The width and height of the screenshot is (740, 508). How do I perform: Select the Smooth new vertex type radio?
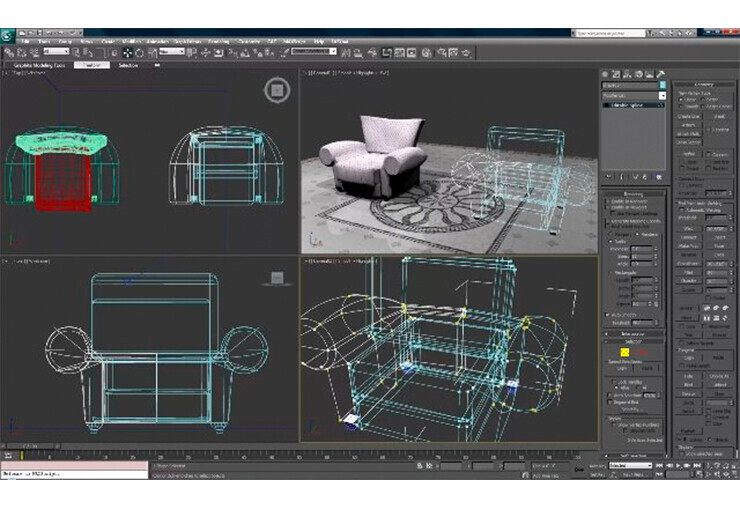(681, 107)
